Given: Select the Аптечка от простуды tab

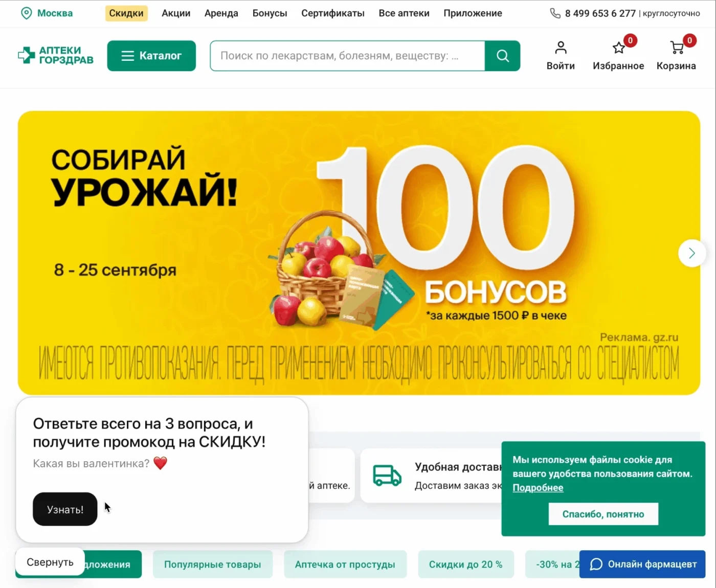Looking at the screenshot, I should [x=345, y=564].
